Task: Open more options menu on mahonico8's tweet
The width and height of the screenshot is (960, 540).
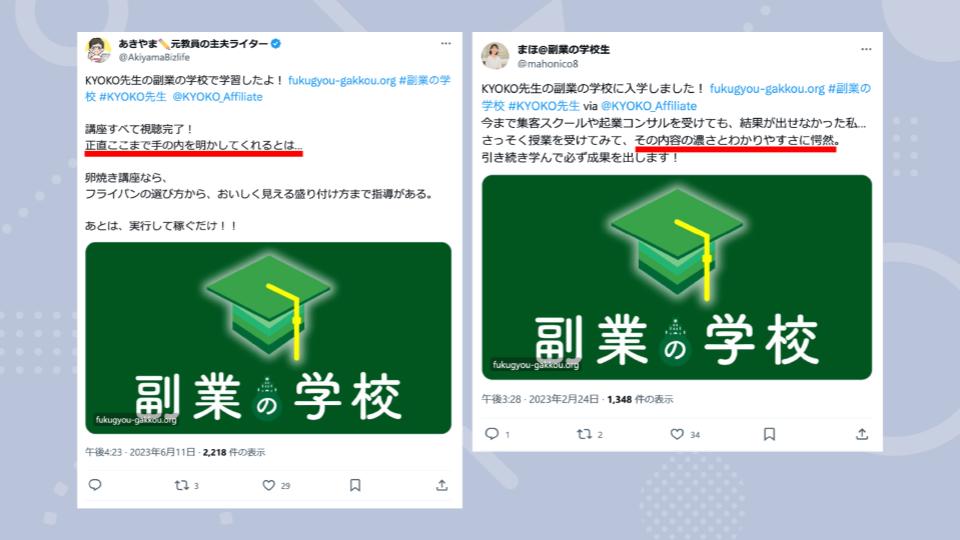Action: click(866, 49)
